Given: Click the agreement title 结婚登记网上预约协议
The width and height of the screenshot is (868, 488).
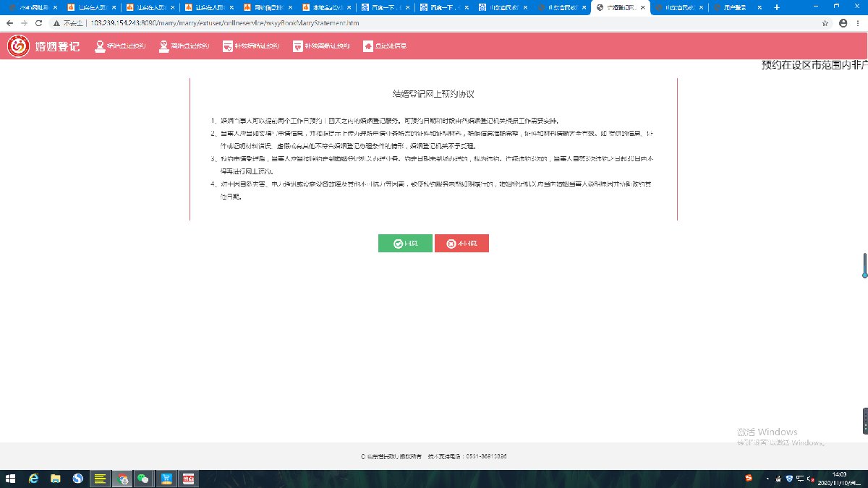Looking at the screenshot, I should tap(433, 94).
